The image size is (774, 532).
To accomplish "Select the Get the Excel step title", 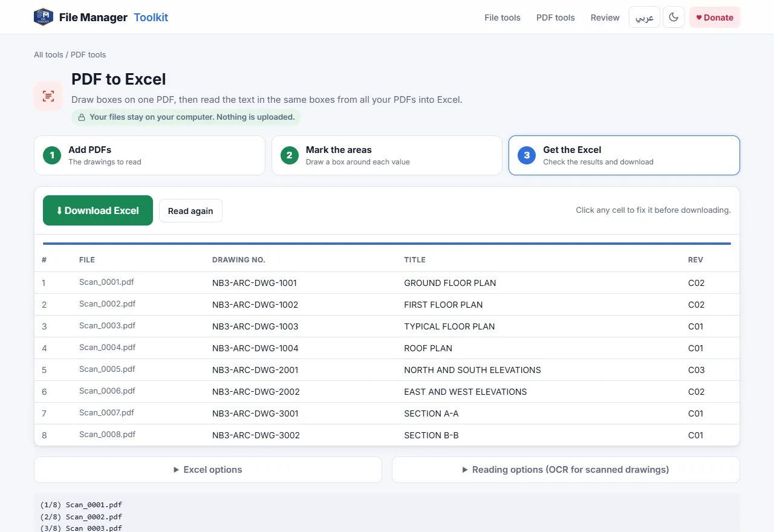I will coord(572,150).
